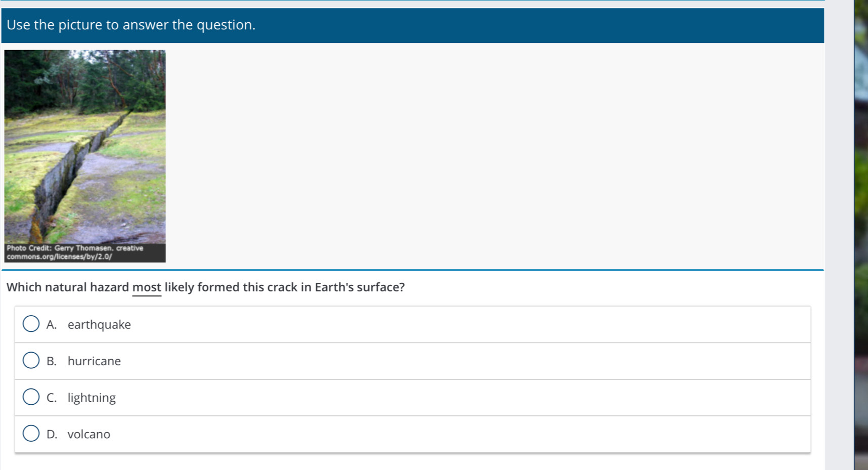Click the letter "B." option label
This screenshot has width=868, height=470.
click(x=52, y=361)
